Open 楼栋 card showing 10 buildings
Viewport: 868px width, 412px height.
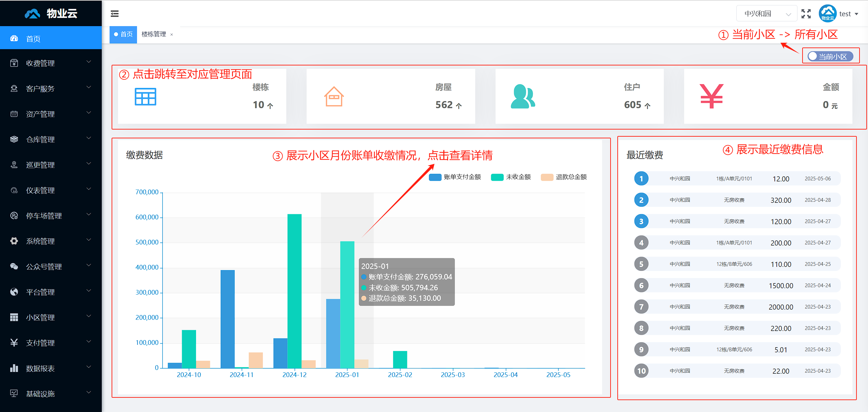(202, 96)
